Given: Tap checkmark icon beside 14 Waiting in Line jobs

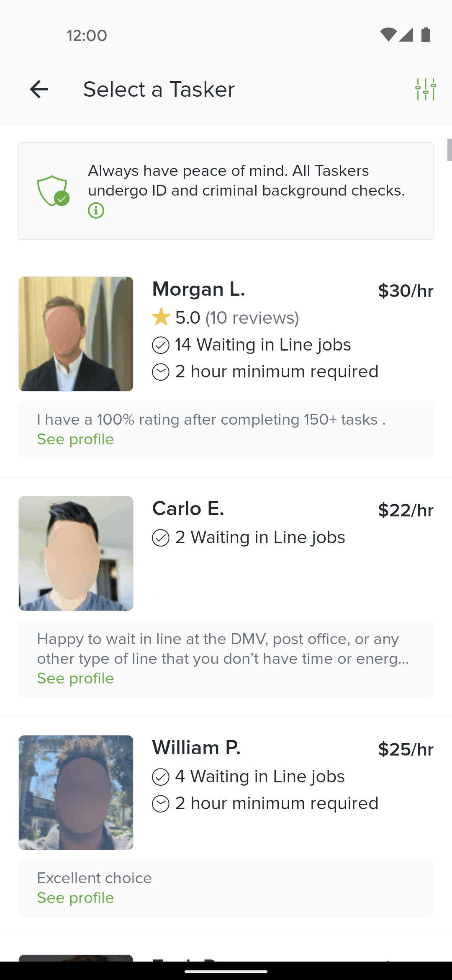Looking at the screenshot, I should pyautogui.click(x=161, y=345).
